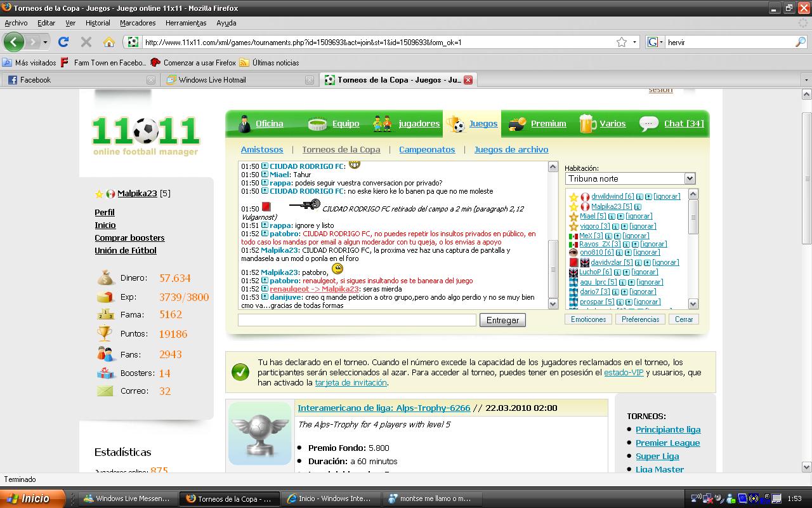Viewport: 812px width, 508px height.
Task: Ignore user drwildwind in chat list
Action: (667, 197)
